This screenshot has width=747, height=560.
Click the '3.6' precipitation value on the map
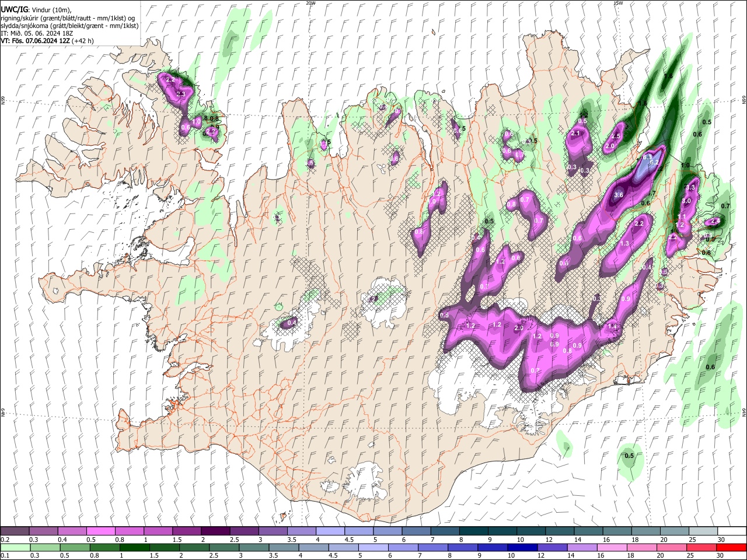point(619,195)
